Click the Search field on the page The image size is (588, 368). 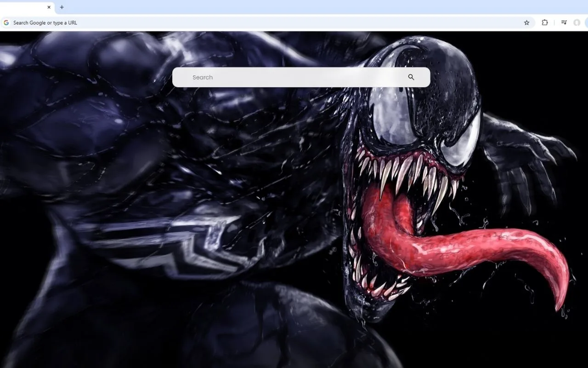point(301,77)
